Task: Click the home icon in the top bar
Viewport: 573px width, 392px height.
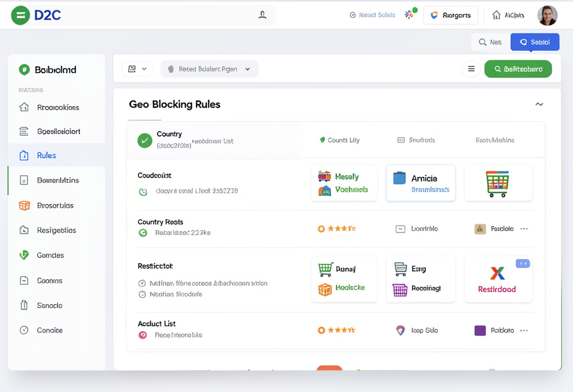Action: click(x=497, y=15)
